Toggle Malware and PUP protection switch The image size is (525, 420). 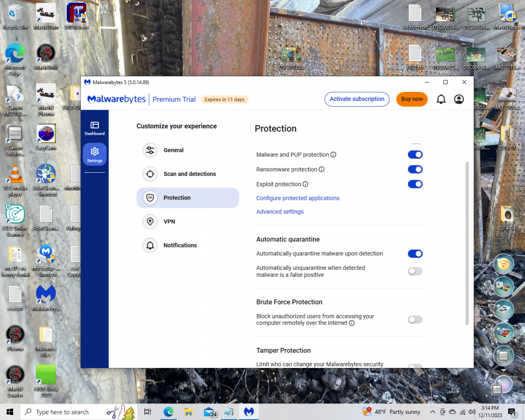click(415, 155)
